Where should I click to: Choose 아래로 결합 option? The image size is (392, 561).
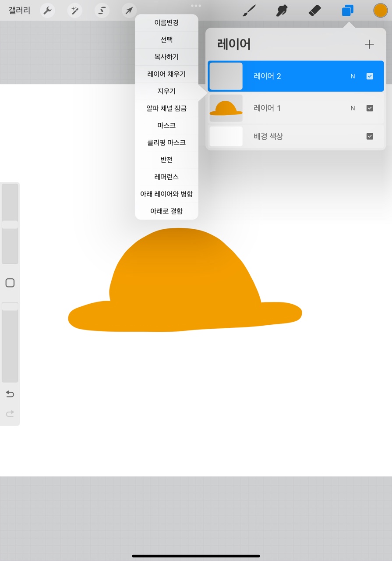(x=166, y=211)
